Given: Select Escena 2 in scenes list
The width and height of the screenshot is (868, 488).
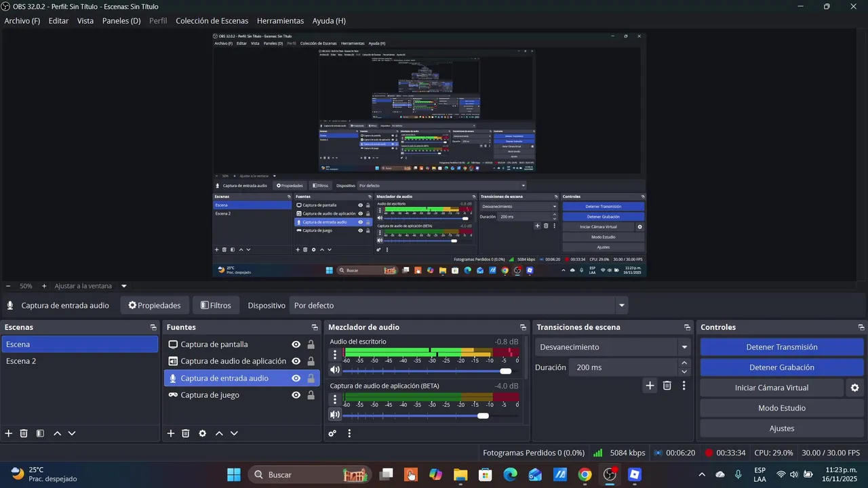Looking at the screenshot, I should [79, 361].
